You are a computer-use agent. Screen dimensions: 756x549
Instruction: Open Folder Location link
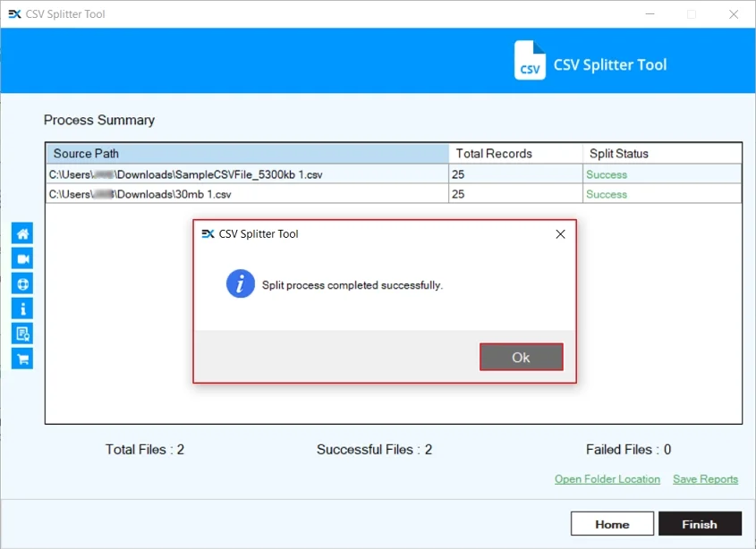[607, 479]
